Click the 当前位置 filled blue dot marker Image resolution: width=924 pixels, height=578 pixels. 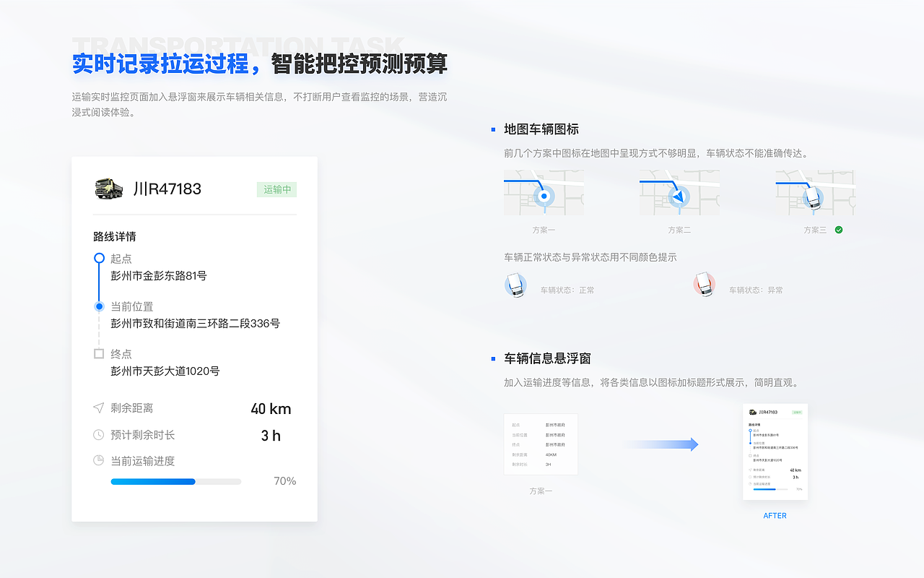pyautogui.click(x=99, y=306)
